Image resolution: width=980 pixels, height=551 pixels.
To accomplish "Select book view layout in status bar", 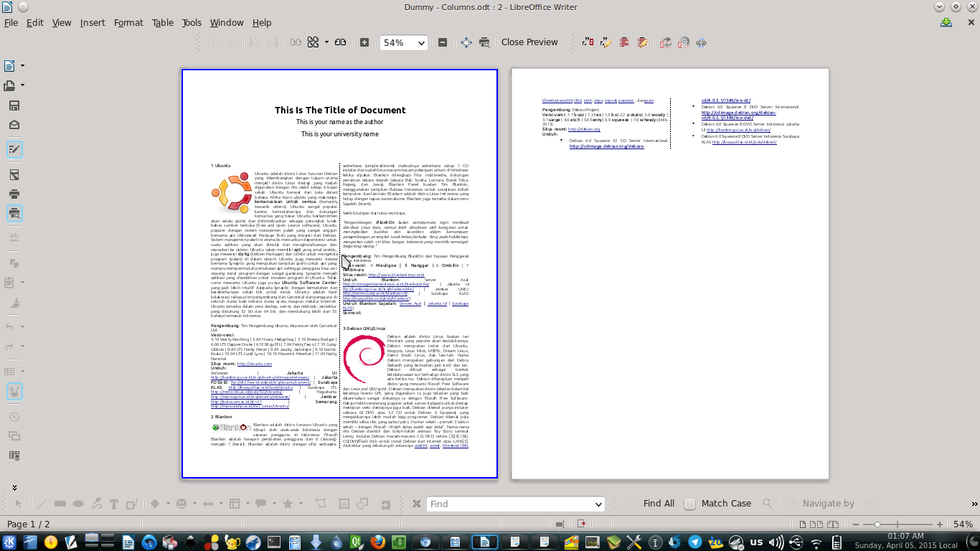I will click(832, 524).
